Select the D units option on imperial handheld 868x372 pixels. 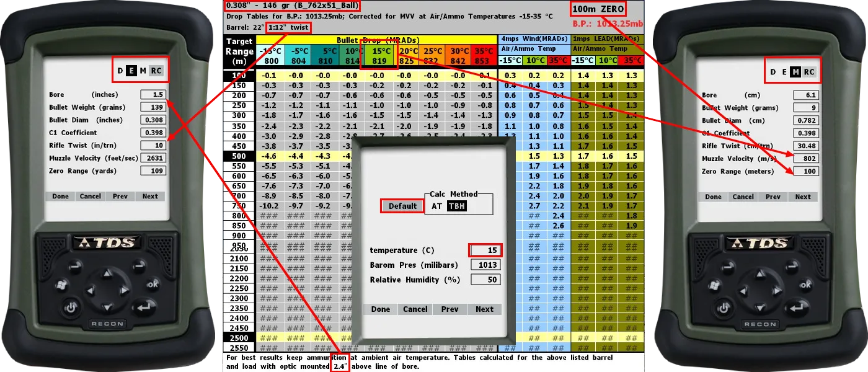click(120, 71)
